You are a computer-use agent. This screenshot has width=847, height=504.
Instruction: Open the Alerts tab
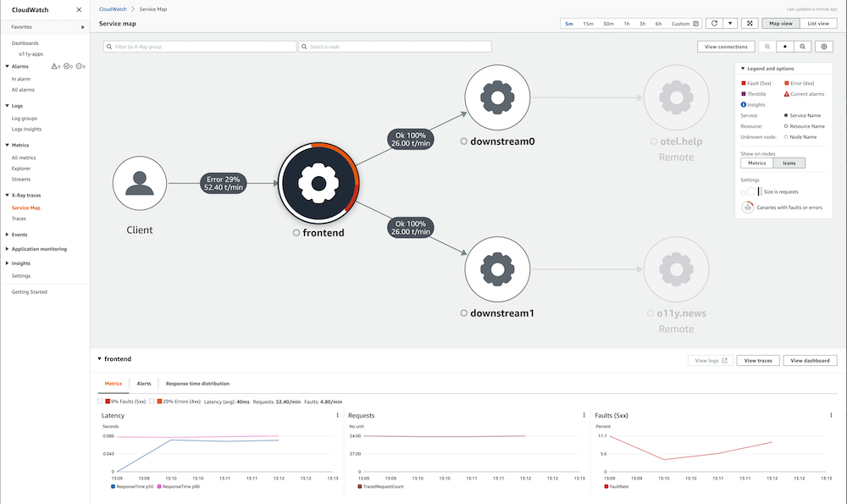tap(144, 384)
